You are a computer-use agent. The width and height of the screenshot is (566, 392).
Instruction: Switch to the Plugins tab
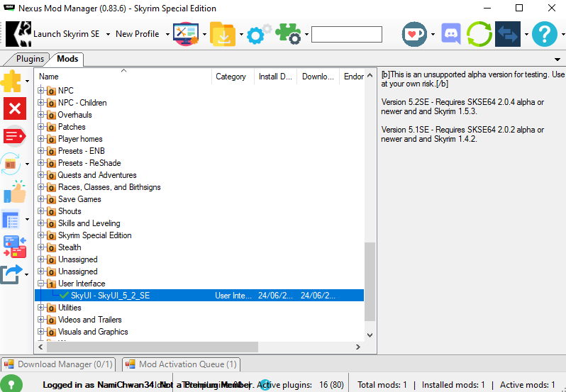pos(30,59)
